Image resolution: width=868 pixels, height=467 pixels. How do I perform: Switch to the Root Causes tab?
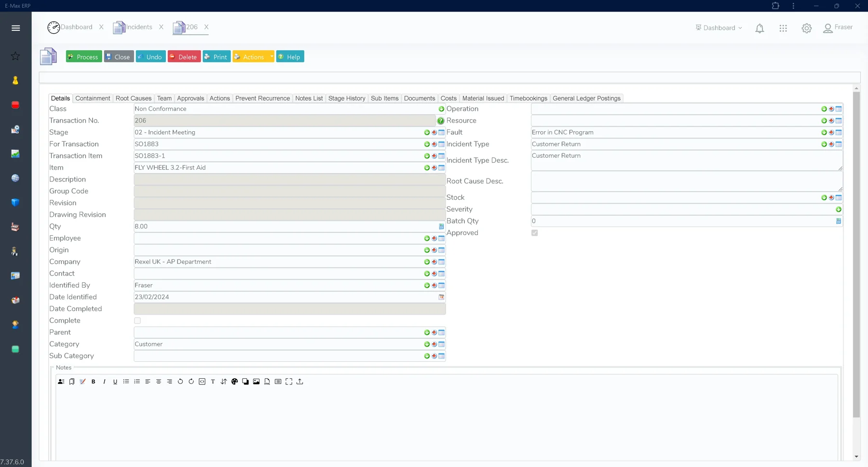point(134,98)
